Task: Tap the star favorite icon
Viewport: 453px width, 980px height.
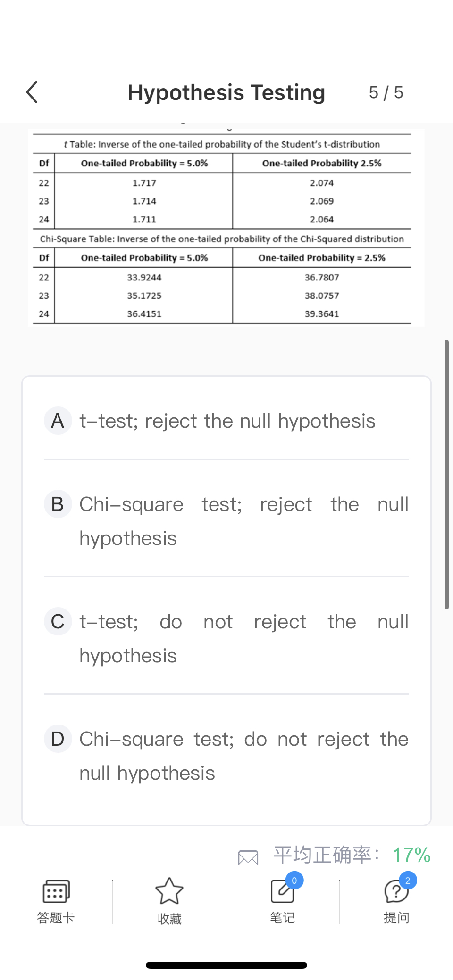Action: point(169,891)
